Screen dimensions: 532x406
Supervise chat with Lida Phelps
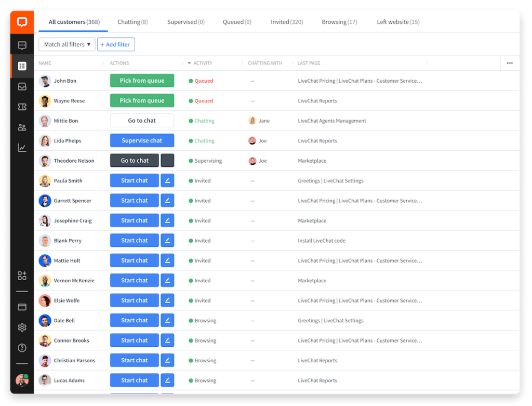142,140
